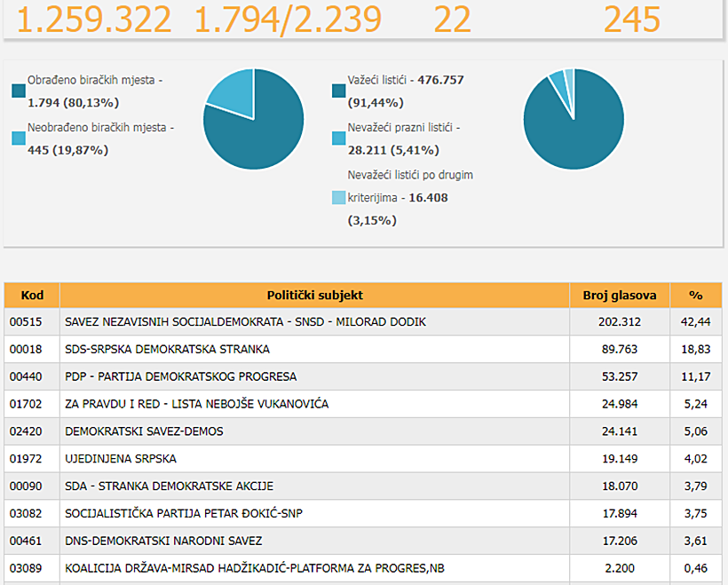Click the '%' column header
Viewport: 728px width, 585px height.
pyautogui.click(x=696, y=296)
